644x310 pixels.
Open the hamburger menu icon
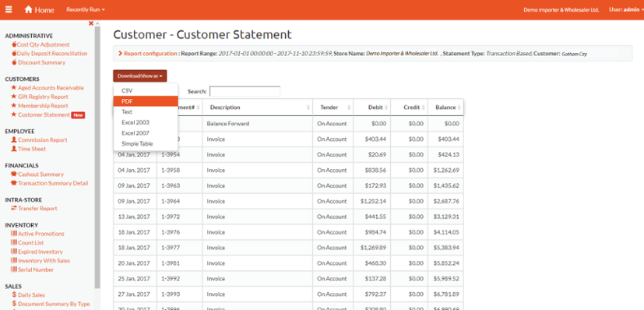pyautogui.click(x=9, y=9)
